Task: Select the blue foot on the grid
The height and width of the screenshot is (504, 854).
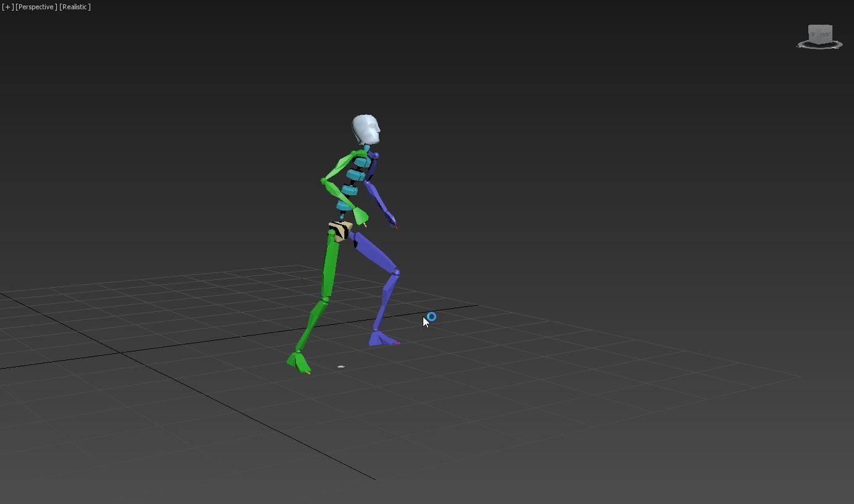Action: click(x=383, y=338)
